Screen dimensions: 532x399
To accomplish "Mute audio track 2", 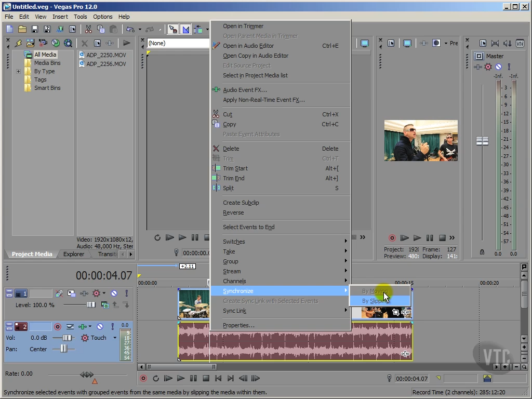I will coord(100,326).
